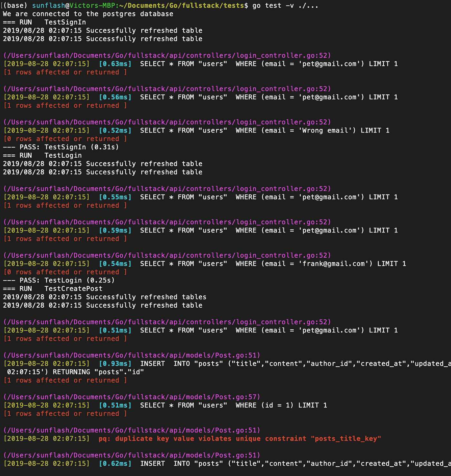451x476 pixels.
Task: Click the 'posts_title_key' constraint name
Action: [x=346, y=439]
